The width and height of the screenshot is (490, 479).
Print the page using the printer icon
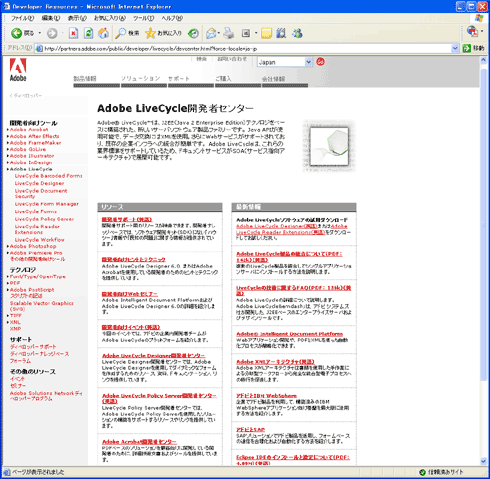(229, 33)
